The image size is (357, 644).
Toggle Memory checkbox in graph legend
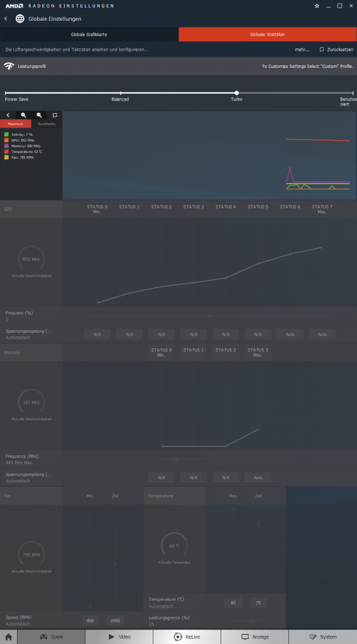pos(6,146)
